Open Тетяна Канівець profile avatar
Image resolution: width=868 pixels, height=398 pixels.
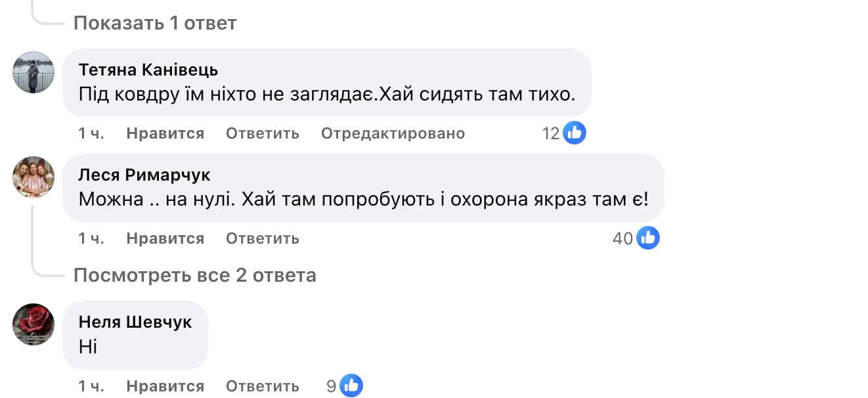click(33, 72)
